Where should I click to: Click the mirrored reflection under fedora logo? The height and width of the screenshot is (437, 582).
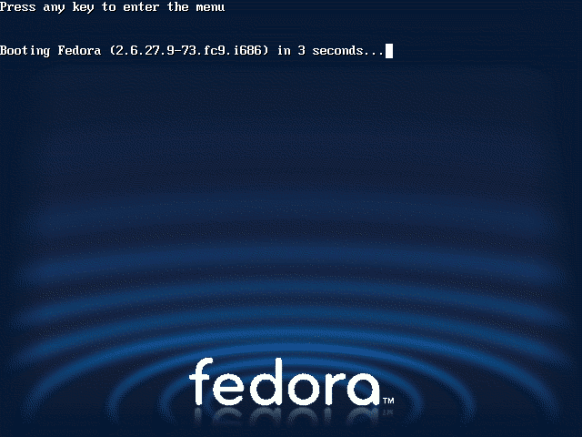point(288,416)
